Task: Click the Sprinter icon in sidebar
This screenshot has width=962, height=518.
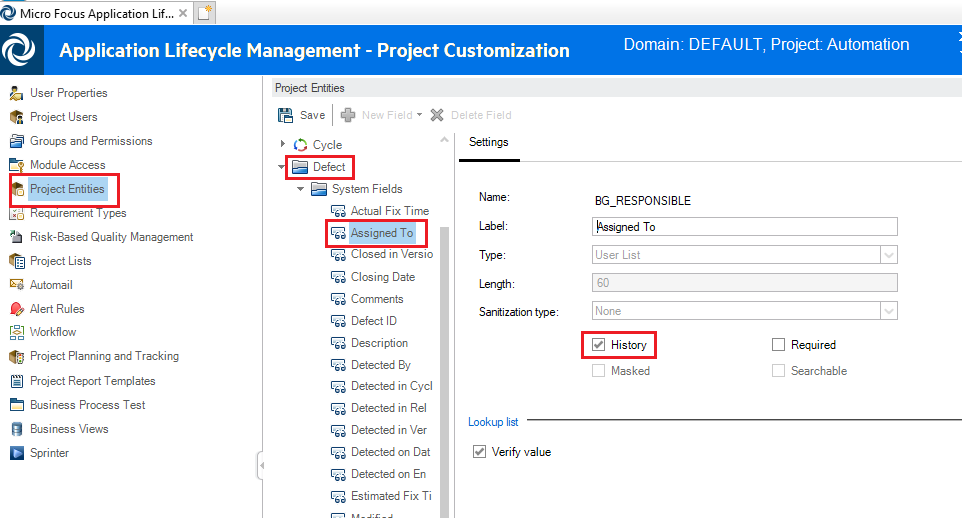Action: 16,453
